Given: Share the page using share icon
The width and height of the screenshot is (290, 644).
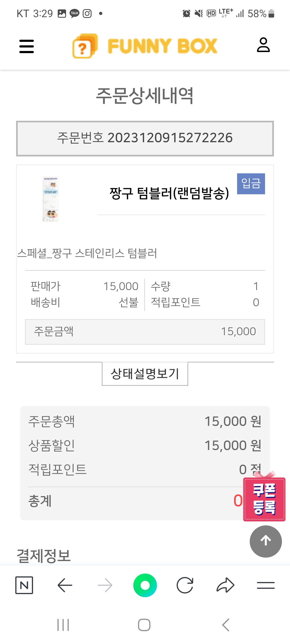Looking at the screenshot, I should pyautogui.click(x=225, y=585).
